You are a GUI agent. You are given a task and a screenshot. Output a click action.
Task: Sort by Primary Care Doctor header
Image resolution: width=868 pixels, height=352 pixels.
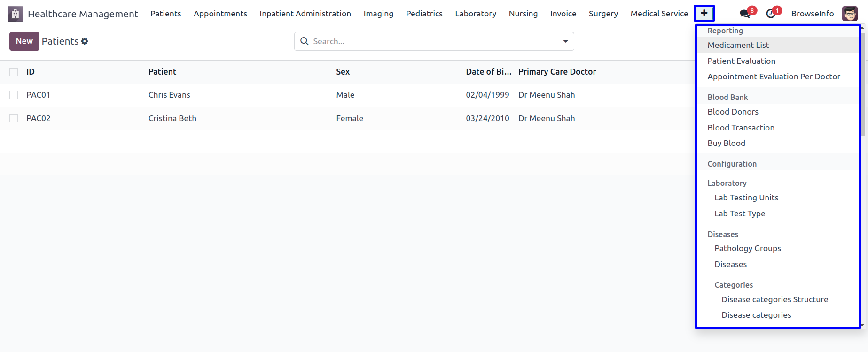pyautogui.click(x=557, y=72)
